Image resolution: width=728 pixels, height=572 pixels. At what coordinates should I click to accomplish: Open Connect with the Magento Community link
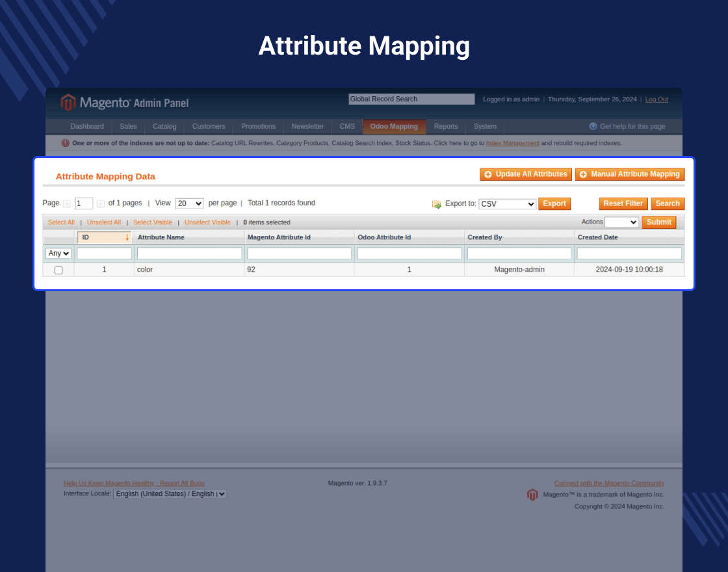pyautogui.click(x=609, y=484)
